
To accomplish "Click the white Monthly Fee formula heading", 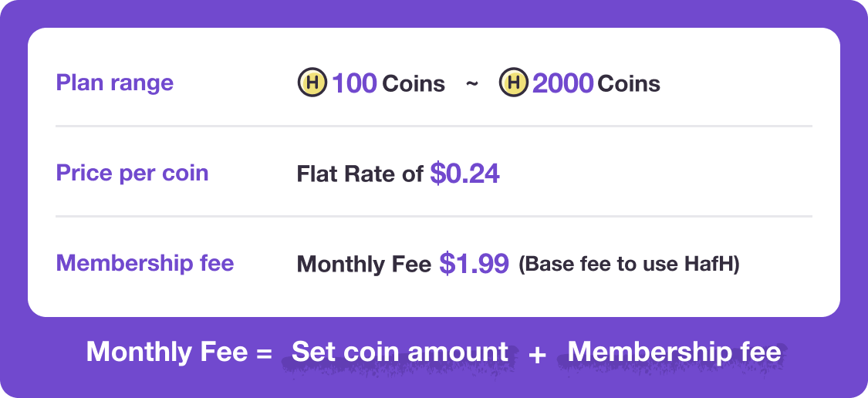I will coord(167,352).
